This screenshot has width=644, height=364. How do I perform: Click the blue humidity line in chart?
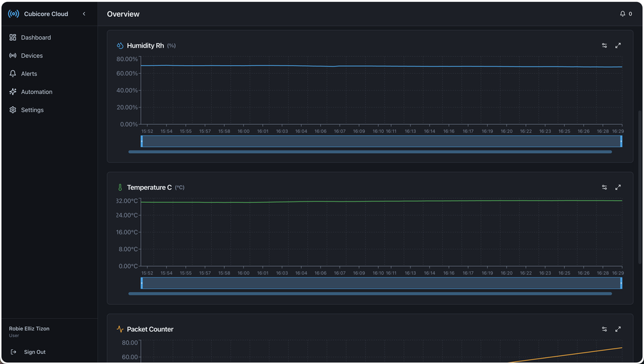[x=382, y=66]
